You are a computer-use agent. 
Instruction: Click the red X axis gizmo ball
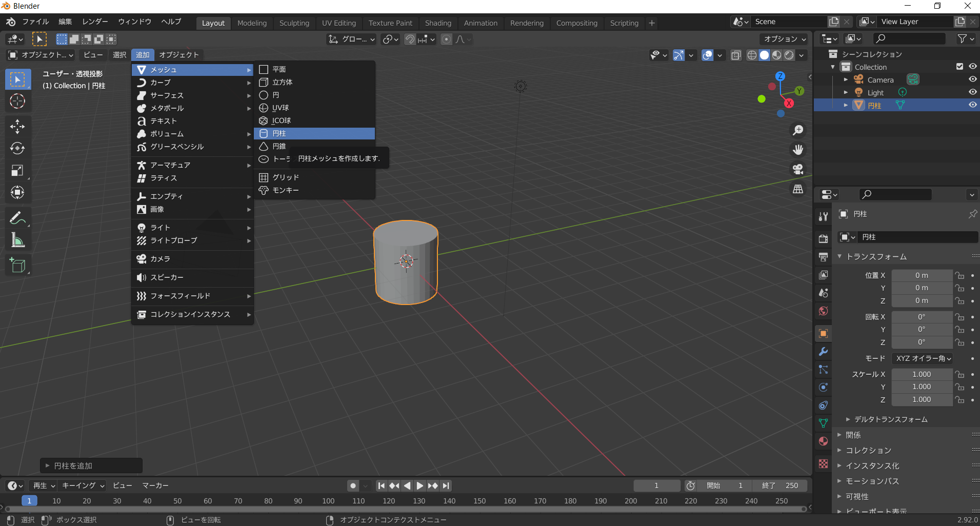coord(789,103)
